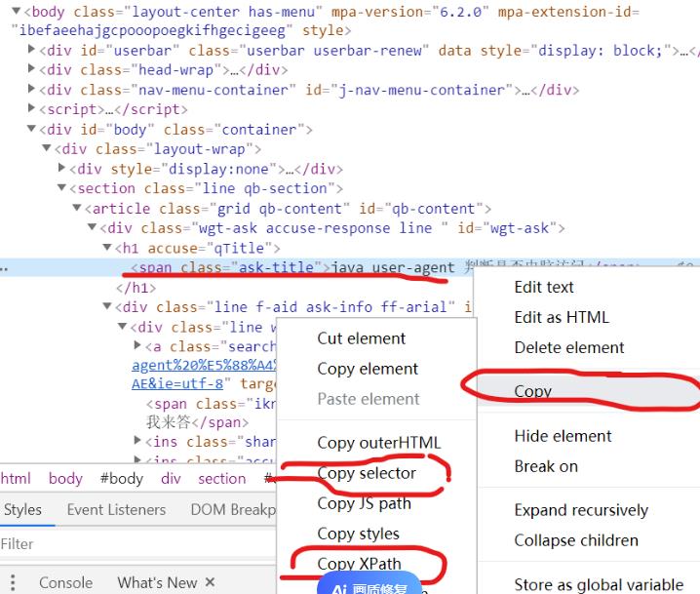Image resolution: width=700 pixels, height=594 pixels.
Task: Select #body in the breadcrumb bar
Action: (x=122, y=478)
